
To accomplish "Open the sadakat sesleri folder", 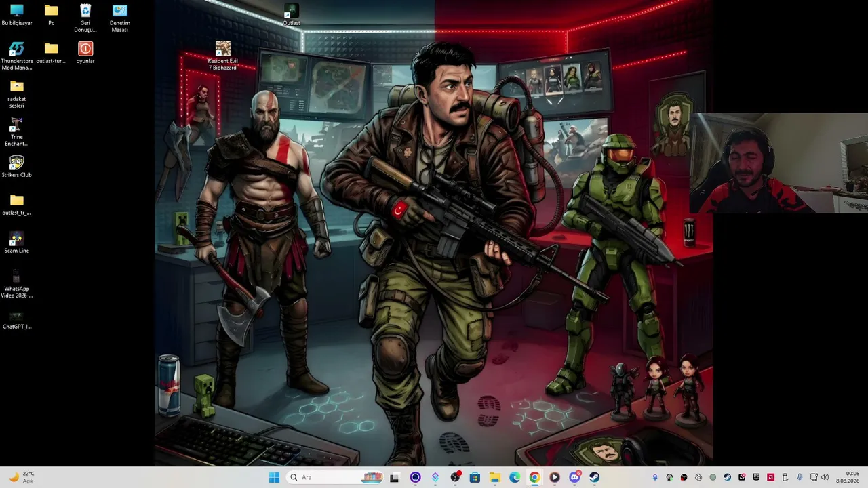I will click(17, 94).
